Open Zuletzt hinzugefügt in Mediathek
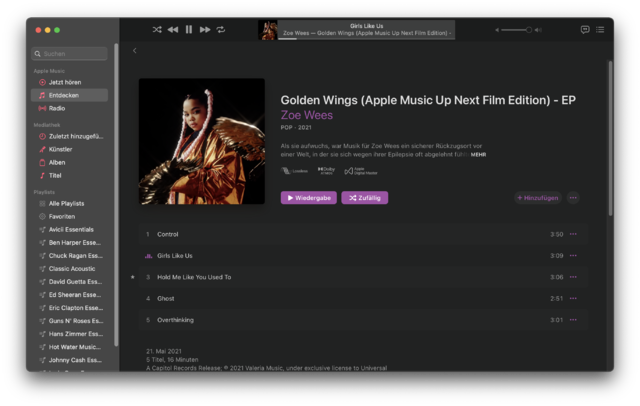Screen dimensions: 640x406 (x=69, y=136)
